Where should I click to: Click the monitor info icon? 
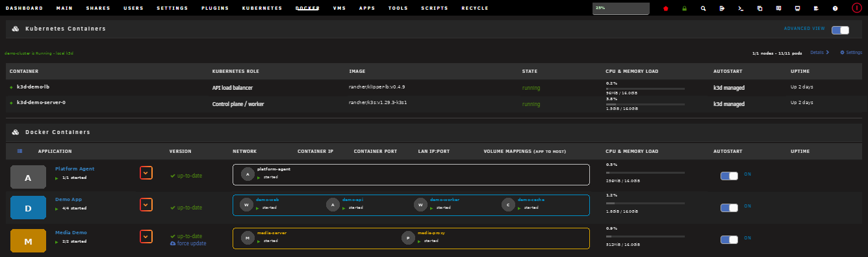click(798, 8)
